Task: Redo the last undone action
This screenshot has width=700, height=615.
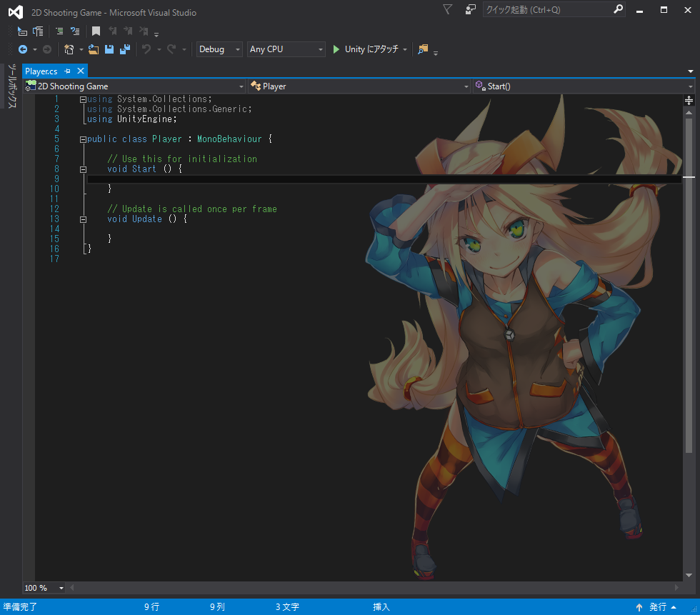Action: pos(171,49)
